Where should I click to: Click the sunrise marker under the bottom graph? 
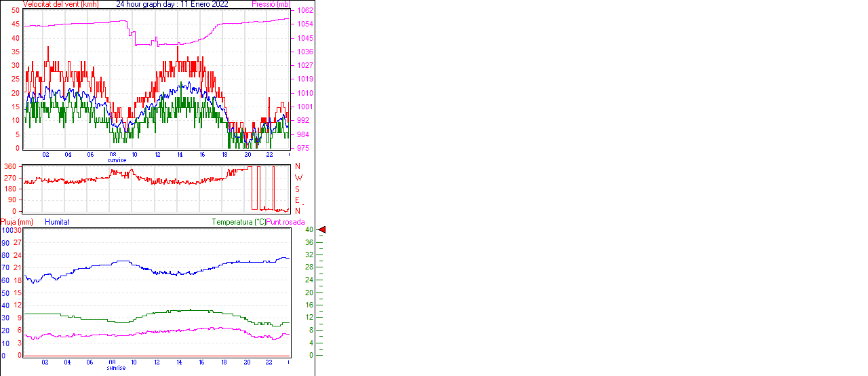116,368
